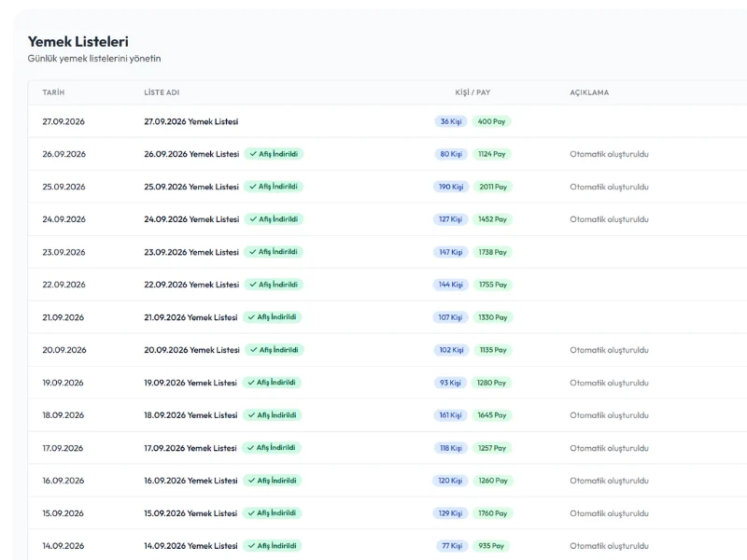747x560 pixels.
Task: Select Otomatik oluşturuldu on the 17.09.2026 row
Action: [609, 448]
